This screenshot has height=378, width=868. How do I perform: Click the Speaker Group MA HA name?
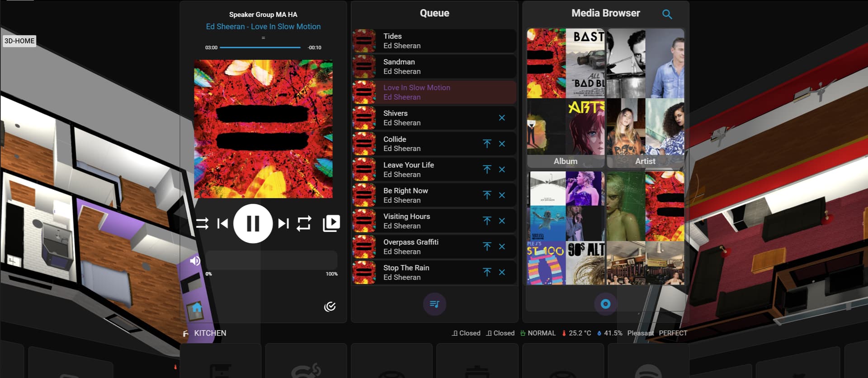click(263, 14)
